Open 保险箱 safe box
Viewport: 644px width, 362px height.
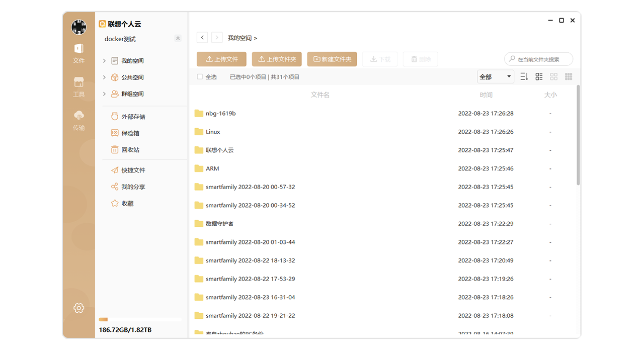(x=130, y=133)
